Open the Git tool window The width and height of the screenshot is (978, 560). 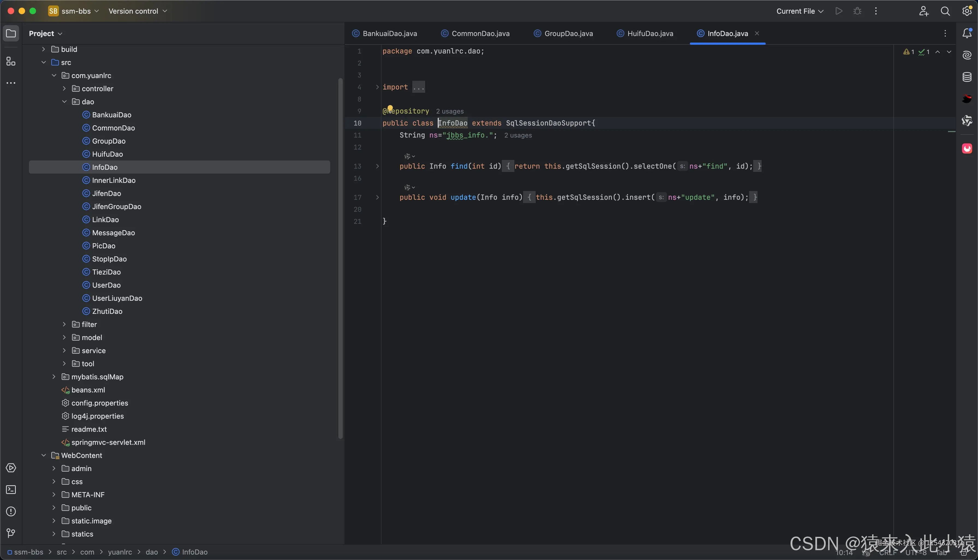[11, 533]
